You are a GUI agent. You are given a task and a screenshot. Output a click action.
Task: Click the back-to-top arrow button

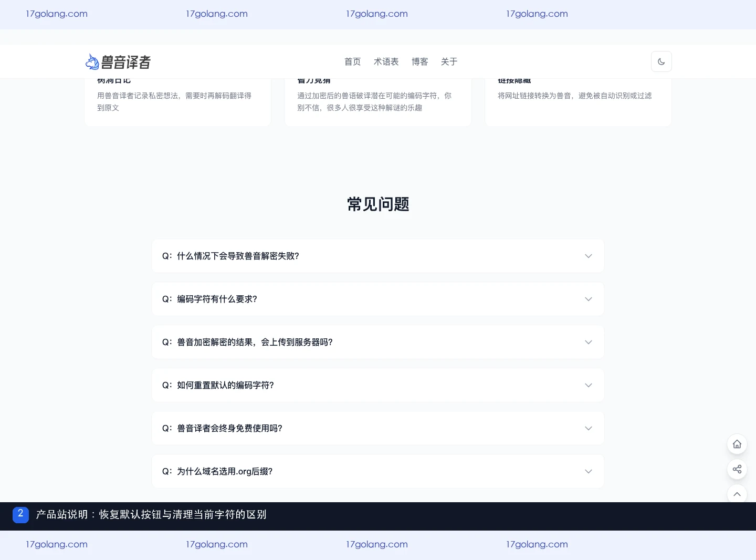point(737,494)
